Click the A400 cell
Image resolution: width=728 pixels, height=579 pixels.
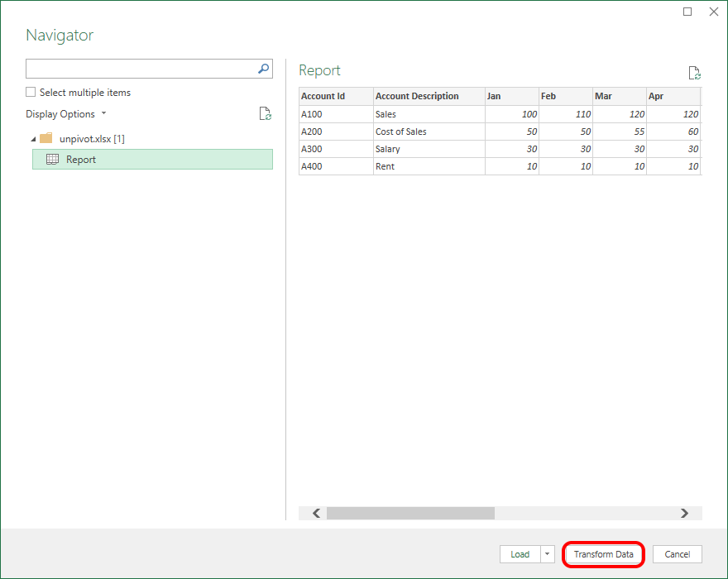(336, 166)
